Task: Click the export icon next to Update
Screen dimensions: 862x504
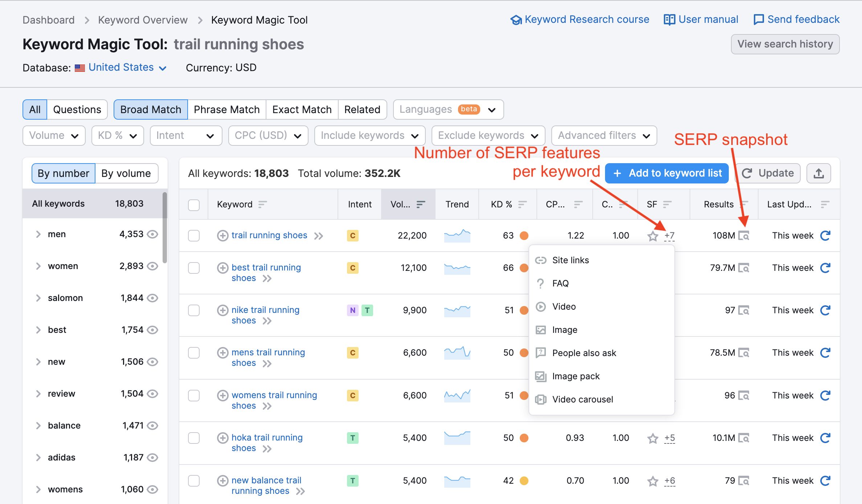Action: pyautogui.click(x=818, y=173)
